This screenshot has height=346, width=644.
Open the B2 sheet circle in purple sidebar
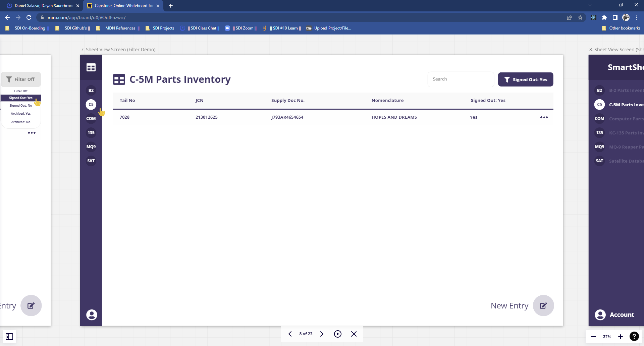[91, 91]
